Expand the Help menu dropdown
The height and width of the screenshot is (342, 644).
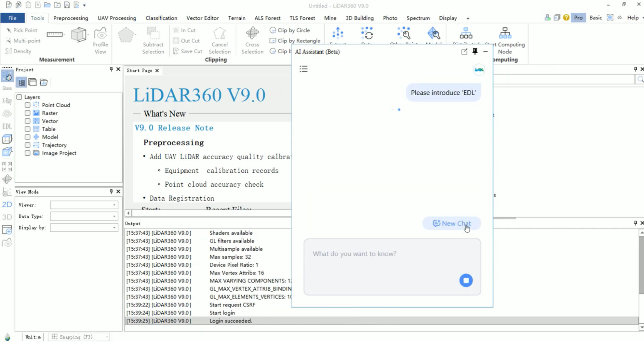click(x=635, y=18)
